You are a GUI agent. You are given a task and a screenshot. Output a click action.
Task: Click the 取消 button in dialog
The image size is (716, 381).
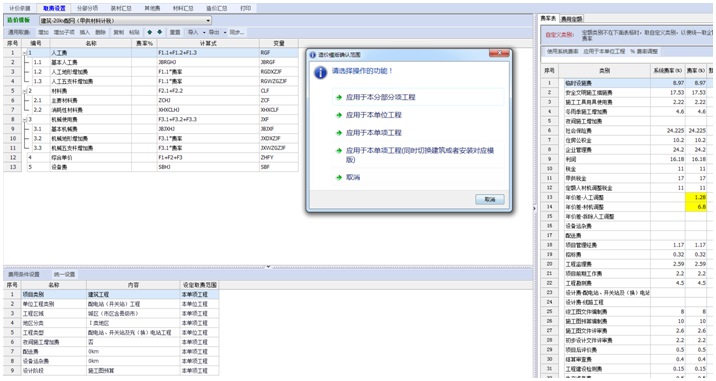click(x=490, y=200)
